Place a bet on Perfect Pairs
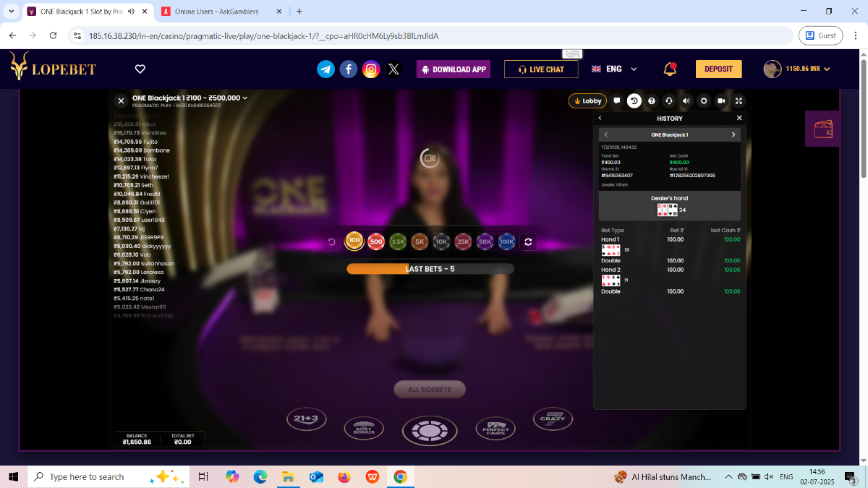This screenshot has height=488, width=868. click(x=495, y=429)
